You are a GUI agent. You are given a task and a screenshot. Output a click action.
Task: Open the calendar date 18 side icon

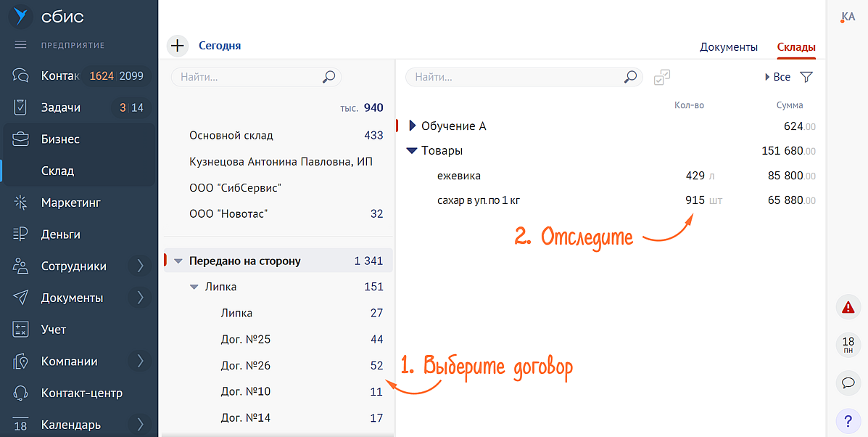tap(848, 345)
